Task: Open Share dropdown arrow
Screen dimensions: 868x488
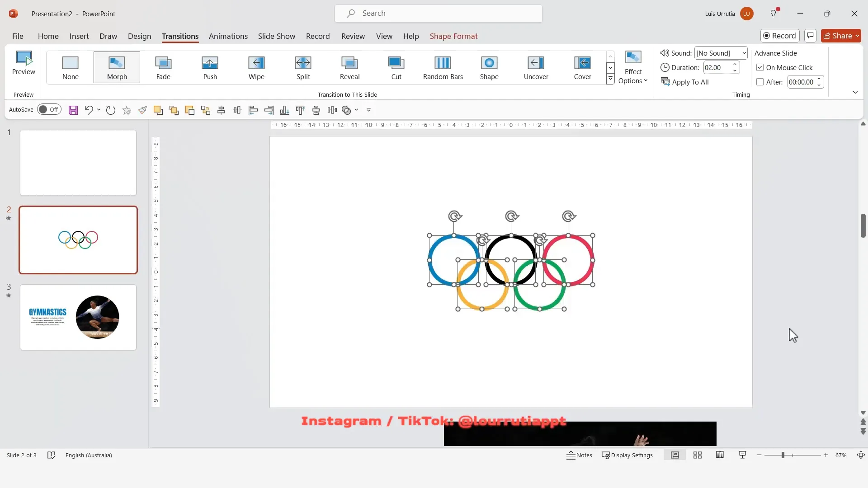Action: pyautogui.click(x=857, y=36)
